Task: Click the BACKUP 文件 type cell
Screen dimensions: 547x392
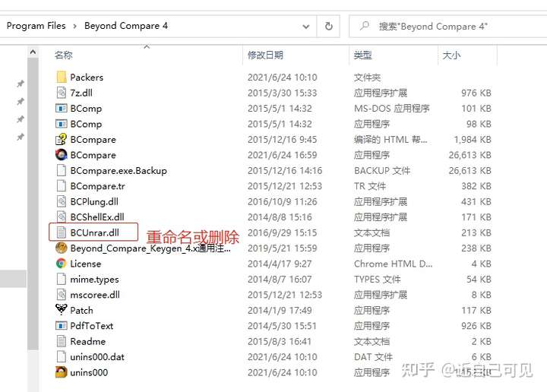Action: [382, 170]
